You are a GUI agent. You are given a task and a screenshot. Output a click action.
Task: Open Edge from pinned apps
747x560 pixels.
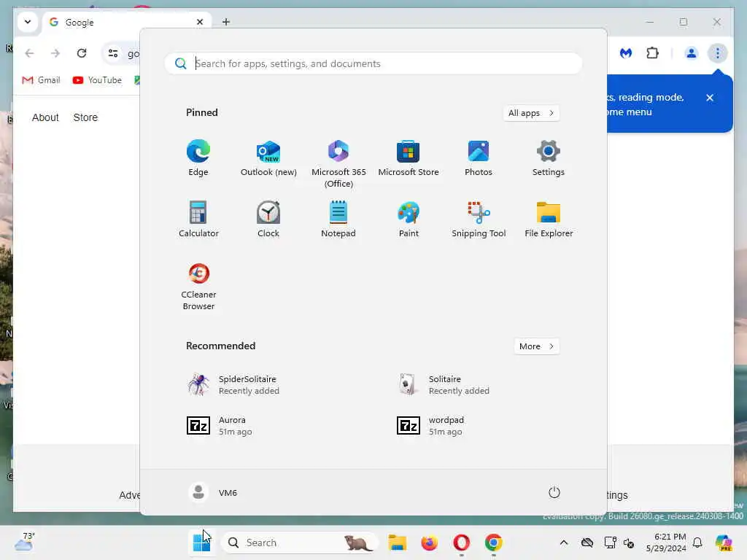[198, 158]
